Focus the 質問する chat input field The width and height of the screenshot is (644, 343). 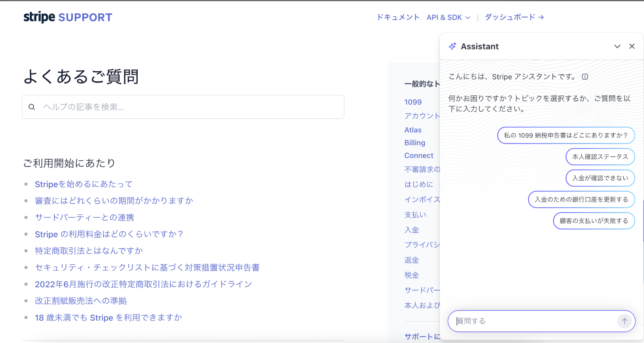click(x=533, y=321)
